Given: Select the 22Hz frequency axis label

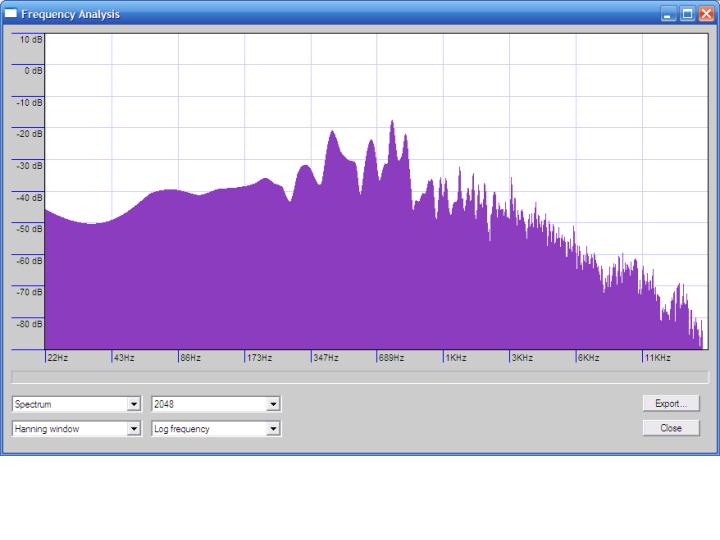Looking at the screenshot, I should (x=58, y=357).
